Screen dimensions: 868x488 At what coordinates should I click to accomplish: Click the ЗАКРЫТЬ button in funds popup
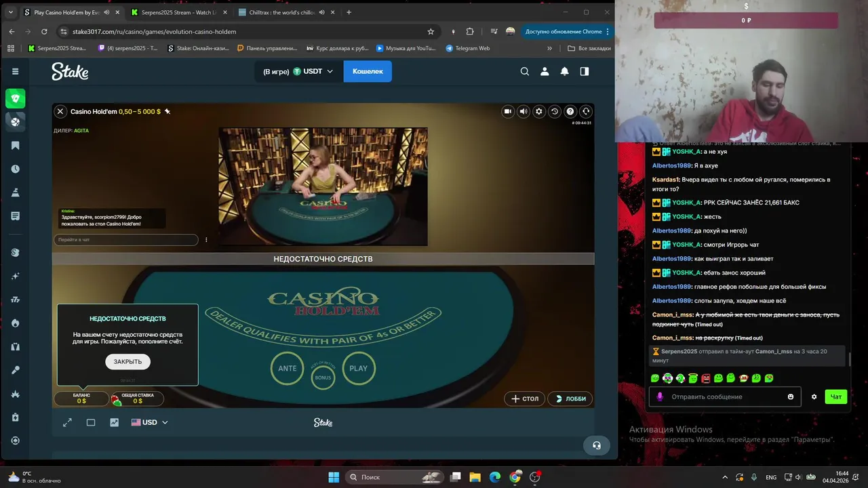point(127,362)
